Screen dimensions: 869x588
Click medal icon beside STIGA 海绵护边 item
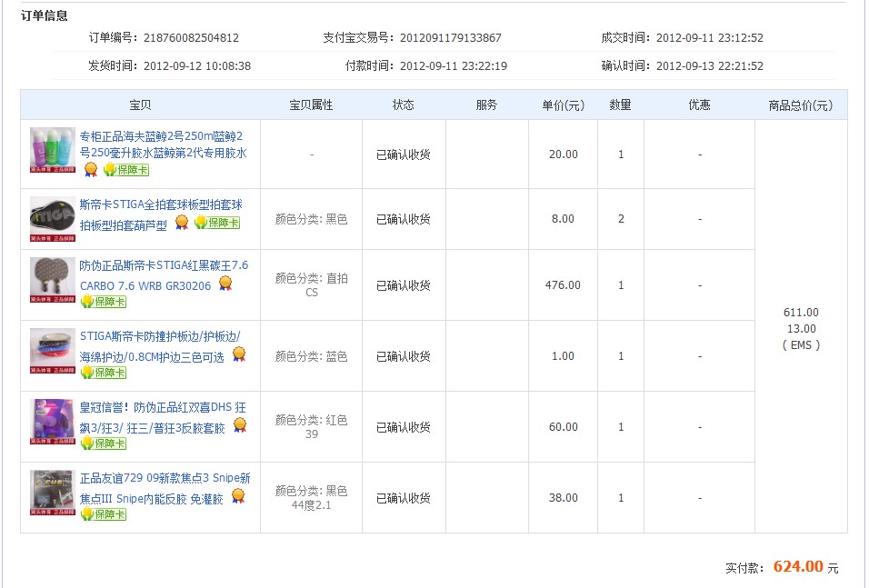238,354
